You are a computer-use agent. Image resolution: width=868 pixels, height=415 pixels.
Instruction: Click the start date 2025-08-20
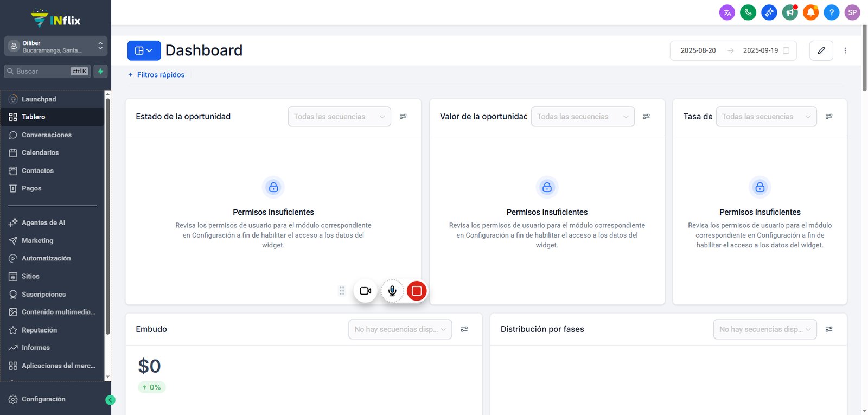tap(698, 50)
